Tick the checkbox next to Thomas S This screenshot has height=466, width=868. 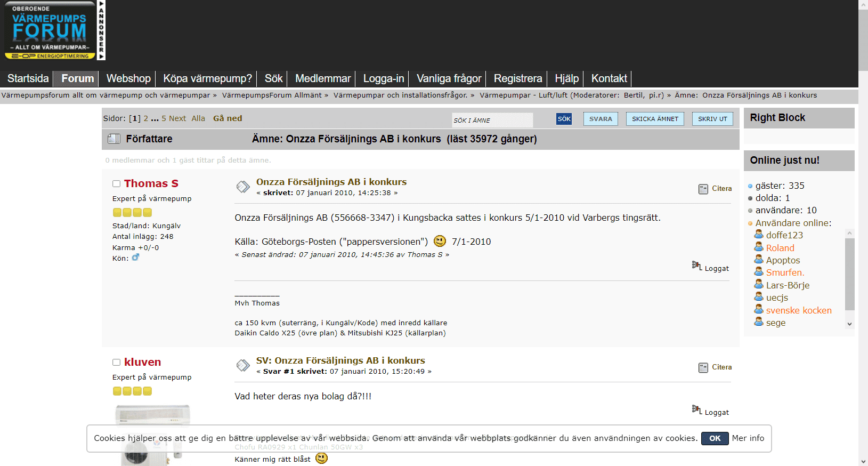tap(116, 184)
